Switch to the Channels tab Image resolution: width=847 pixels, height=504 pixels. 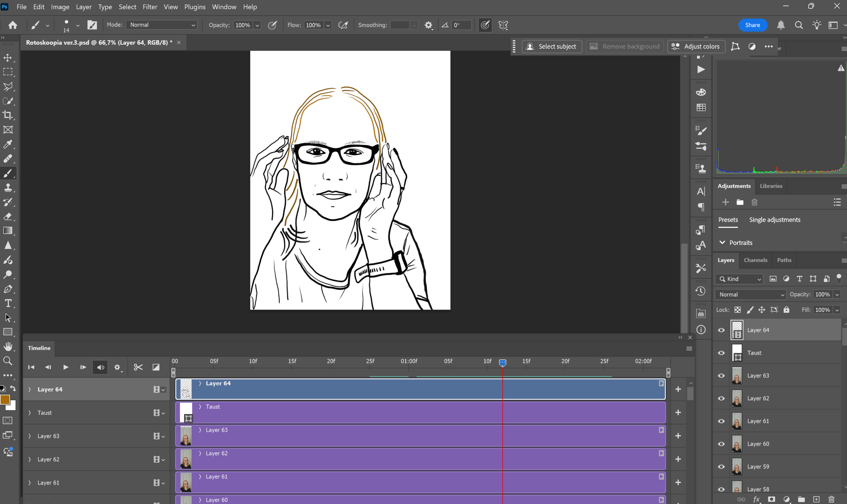755,260
